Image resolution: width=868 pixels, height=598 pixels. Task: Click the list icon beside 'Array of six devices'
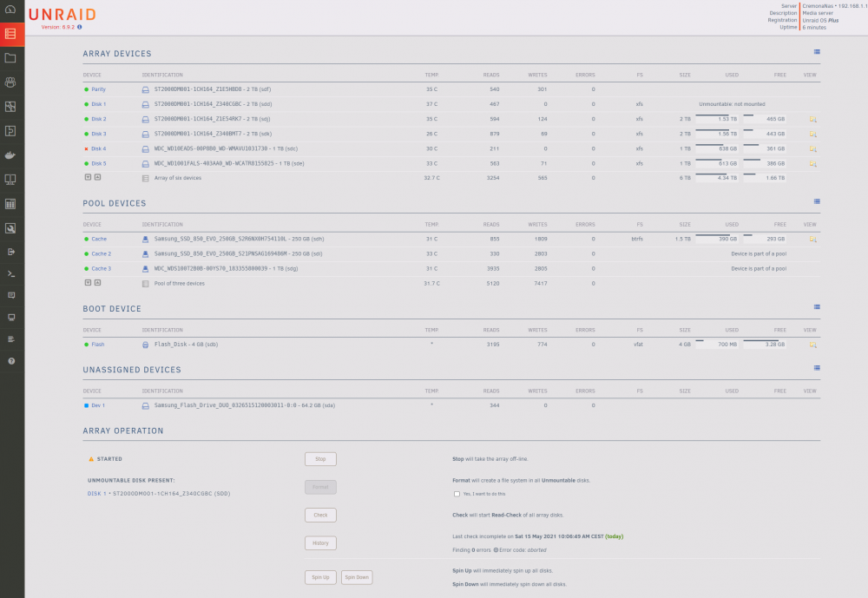145,178
